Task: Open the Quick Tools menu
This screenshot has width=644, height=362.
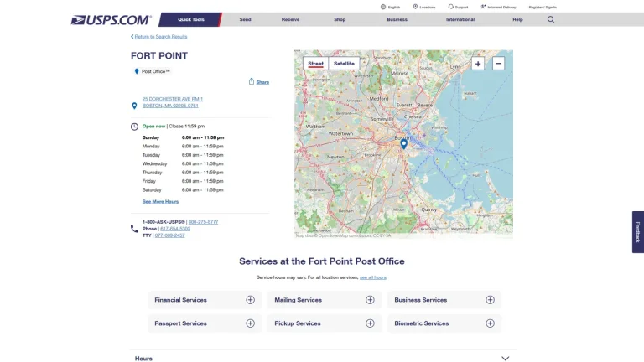Action: (190, 19)
